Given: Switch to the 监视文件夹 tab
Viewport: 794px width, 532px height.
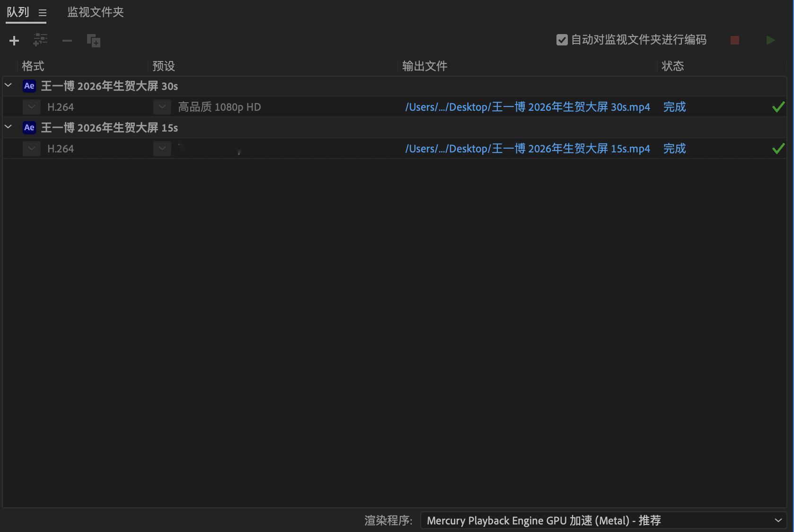Looking at the screenshot, I should coord(96,12).
